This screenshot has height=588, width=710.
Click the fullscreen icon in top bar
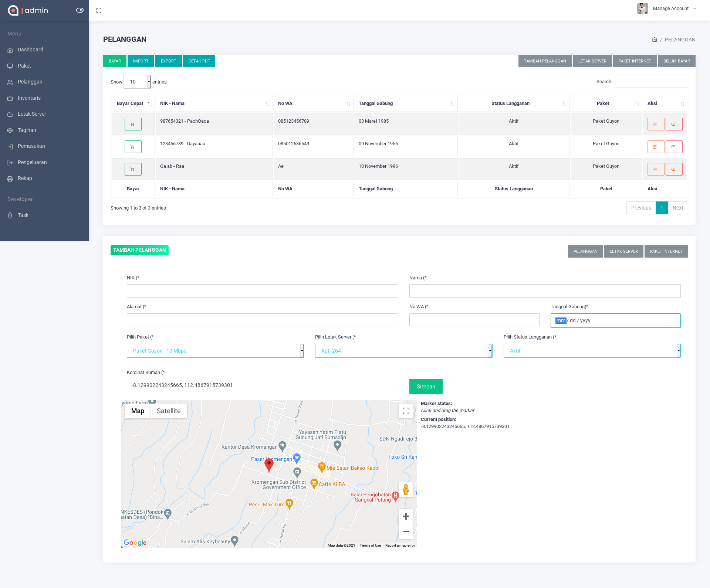[99, 10]
